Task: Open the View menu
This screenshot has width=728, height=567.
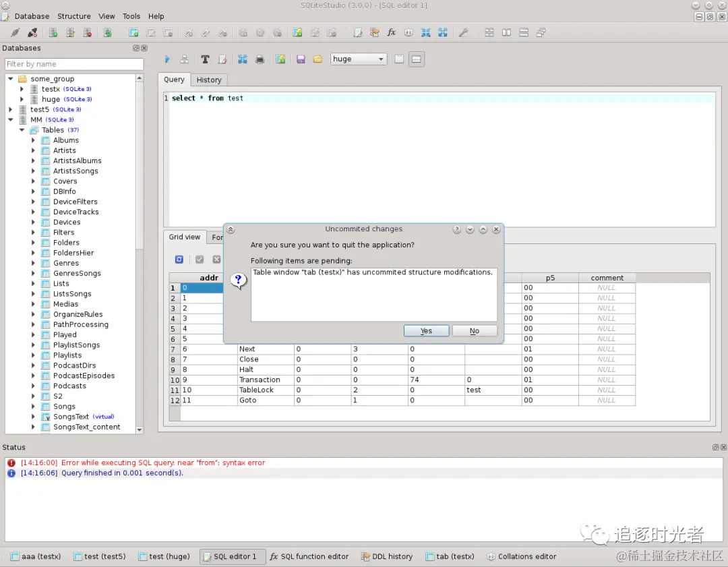Action: pyautogui.click(x=107, y=16)
